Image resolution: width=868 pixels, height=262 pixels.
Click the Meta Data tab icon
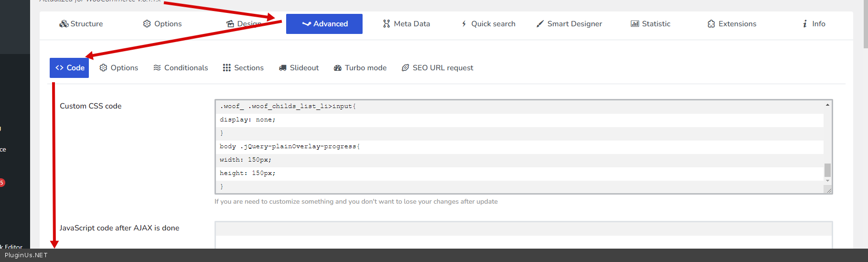[x=386, y=24]
